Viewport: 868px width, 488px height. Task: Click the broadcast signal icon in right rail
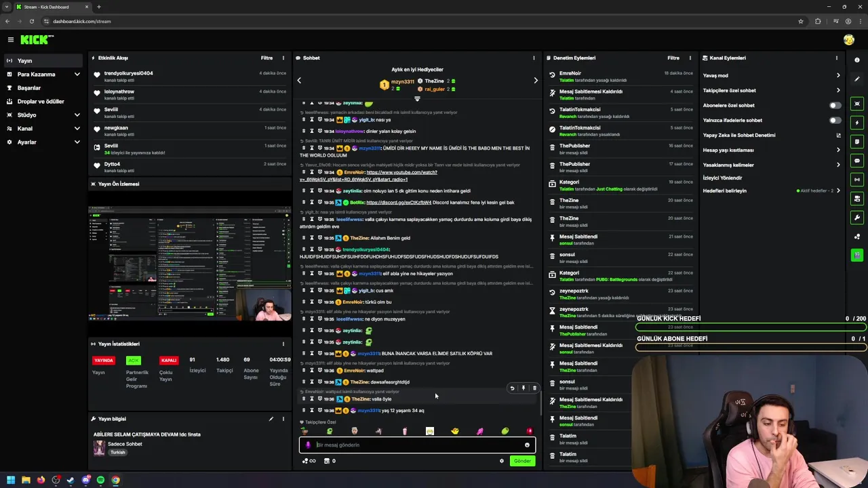(x=857, y=180)
